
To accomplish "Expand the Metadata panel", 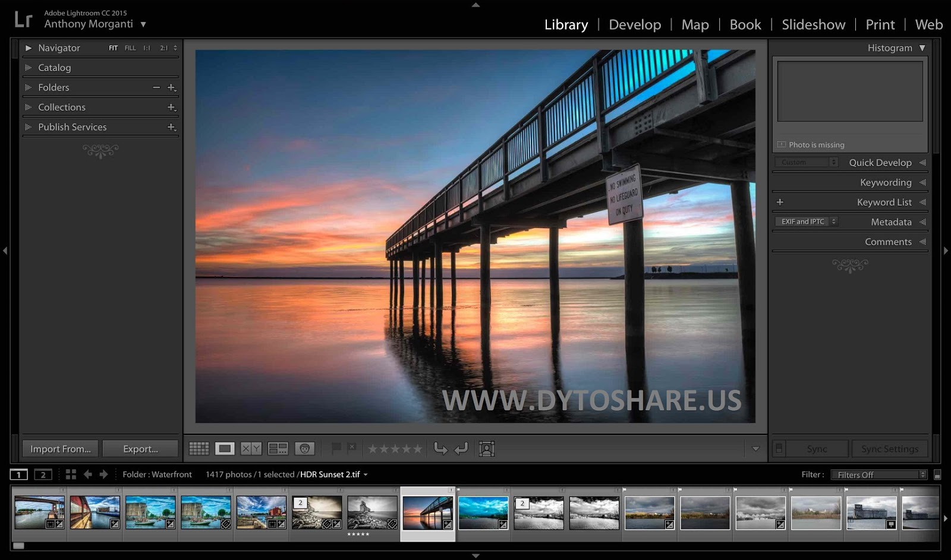I will [x=922, y=222].
